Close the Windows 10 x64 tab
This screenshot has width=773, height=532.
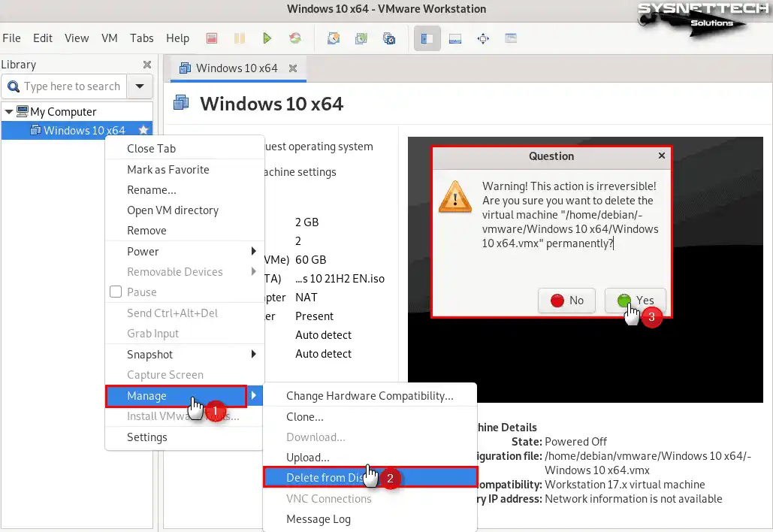(293, 68)
